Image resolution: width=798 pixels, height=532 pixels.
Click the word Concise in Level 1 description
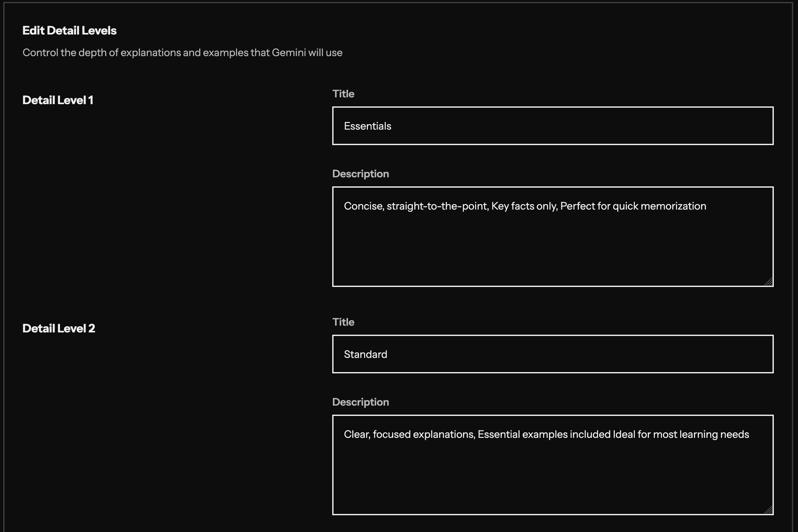pyautogui.click(x=364, y=206)
